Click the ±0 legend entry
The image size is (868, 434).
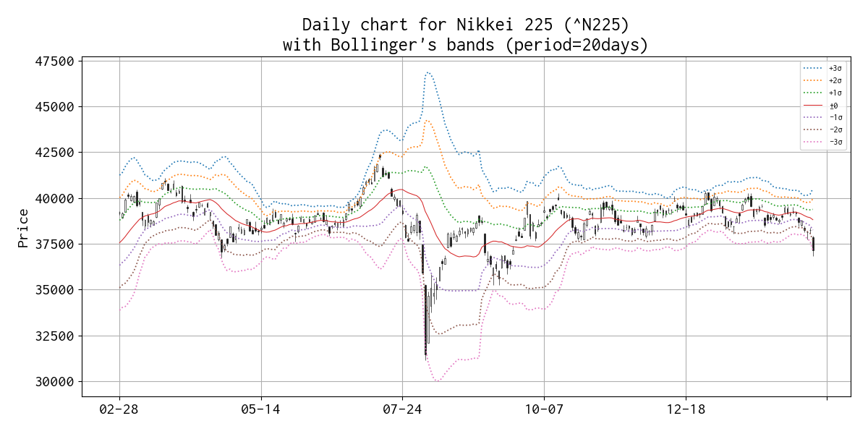[822, 106]
